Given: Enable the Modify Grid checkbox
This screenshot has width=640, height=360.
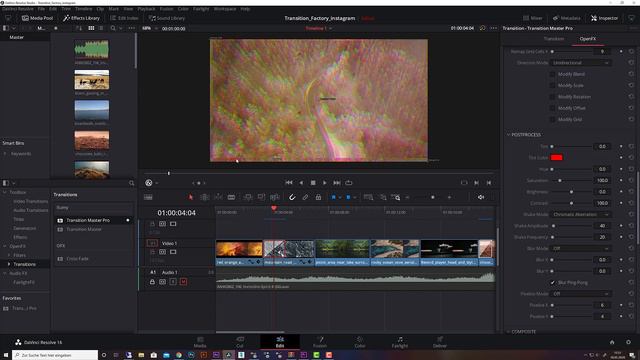Looking at the screenshot, I should coord(552,120).
